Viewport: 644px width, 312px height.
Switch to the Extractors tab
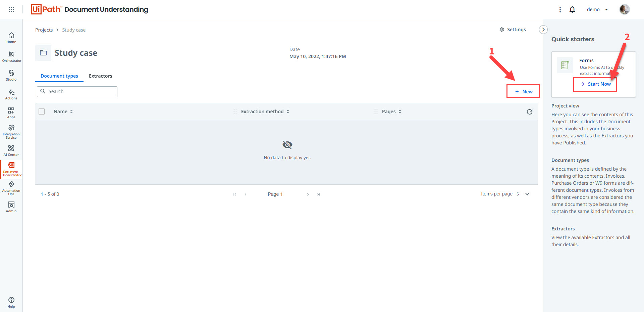click(x=101, y=76)
